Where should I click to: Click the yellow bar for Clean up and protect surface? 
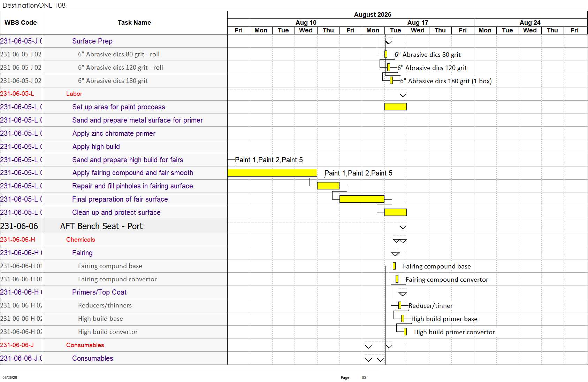click(x=396, y=212)
